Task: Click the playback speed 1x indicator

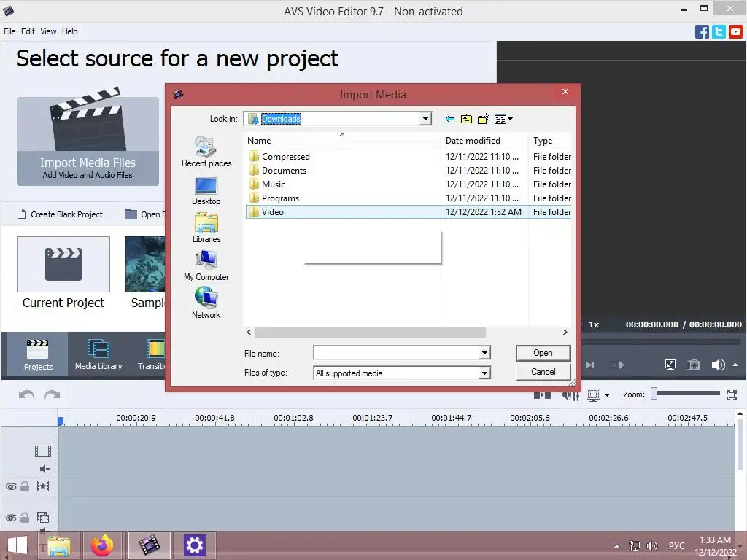Action: pos(594,324)
